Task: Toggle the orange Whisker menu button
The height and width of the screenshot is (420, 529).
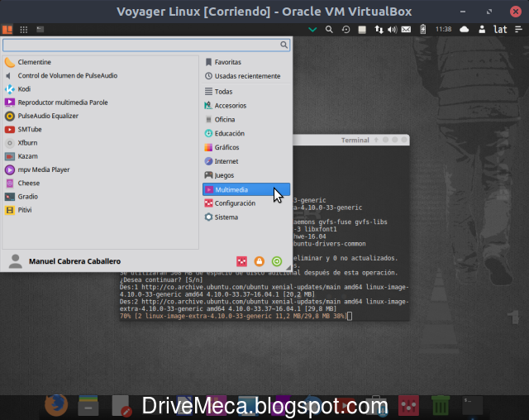Action: click(x=7, y=29)
